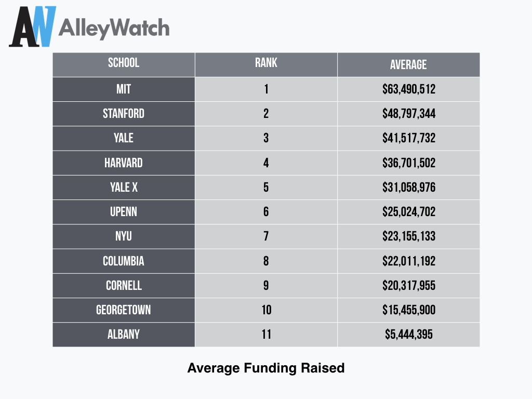Click MIT's average value $63,490,512
This screenshot has width=532, height=399.
tap(408, 89)
